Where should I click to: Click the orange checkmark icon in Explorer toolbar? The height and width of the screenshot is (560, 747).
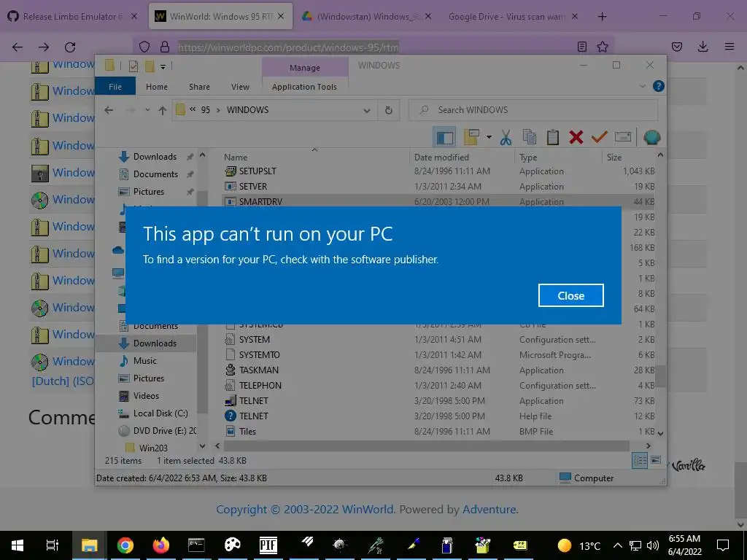pyautogui.click(x=600, y=137)
